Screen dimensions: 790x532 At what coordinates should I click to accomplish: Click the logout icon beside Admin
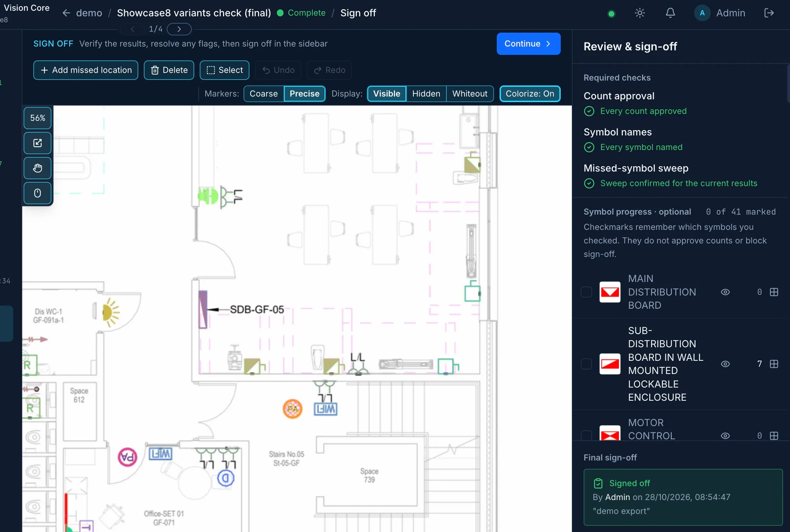coord(769,13)
